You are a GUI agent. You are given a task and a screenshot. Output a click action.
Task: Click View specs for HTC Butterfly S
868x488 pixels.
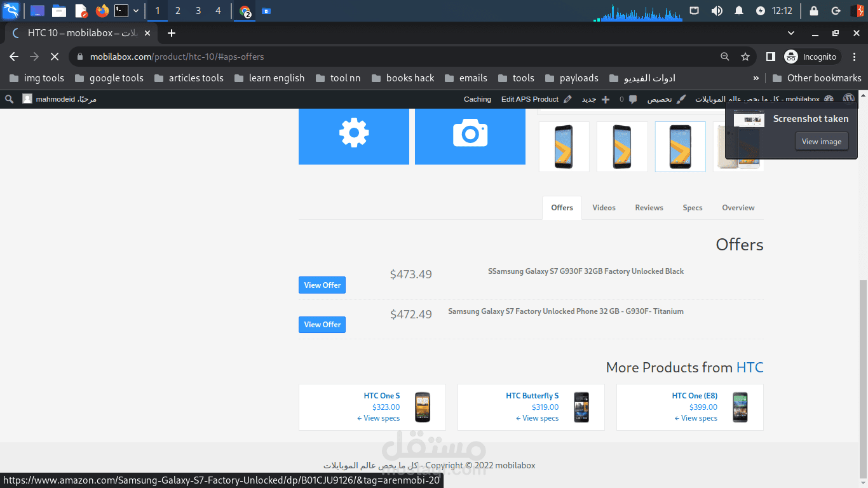click(x=538, y=418)
